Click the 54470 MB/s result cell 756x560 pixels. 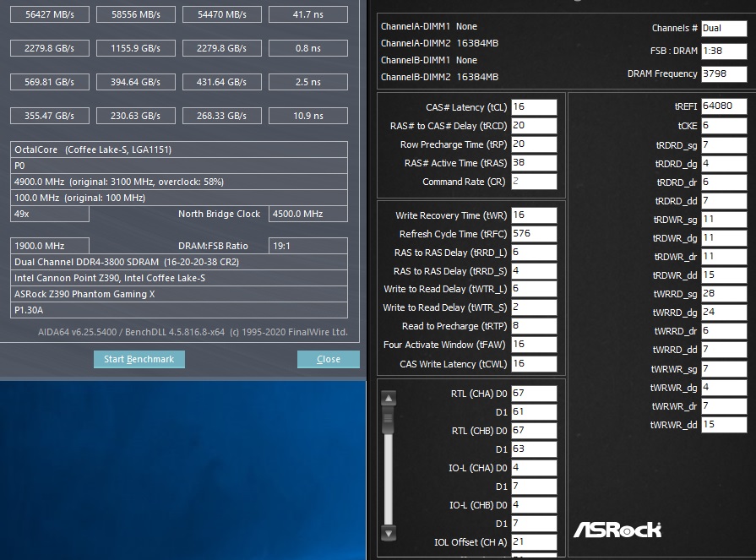(222, 14)
